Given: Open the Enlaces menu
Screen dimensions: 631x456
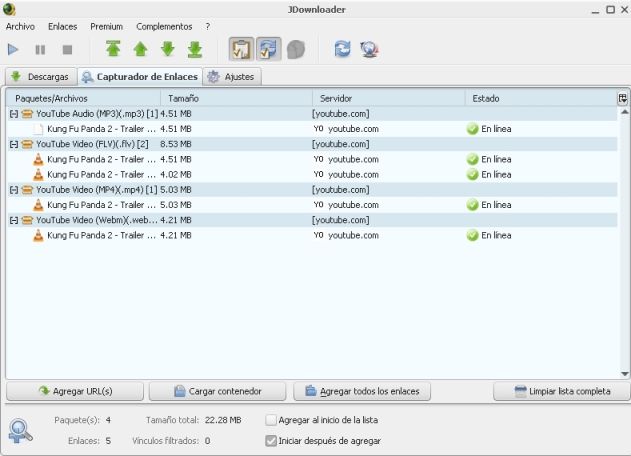Looking at the screenshot, I should pyautogui.click(x=62, y=27).
